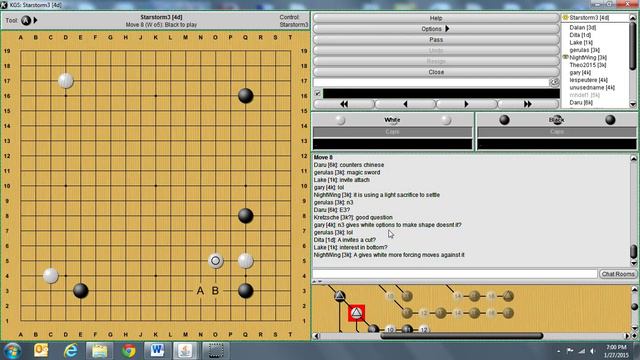Step back one move
The width and height of the screenshot is (640, 360).
click(x=405, y=104)
